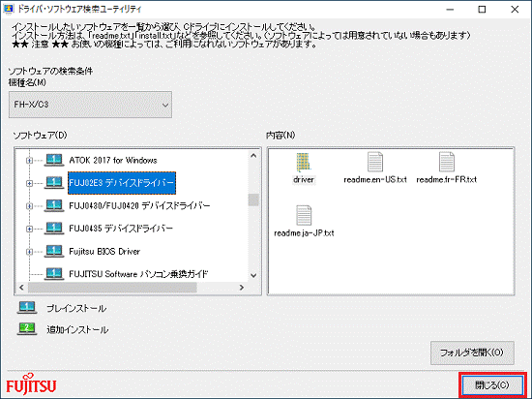532x399 pixels.
Task: Click the Fujitsu BIOS Driver laptop icon
Action: coord(54,251)
